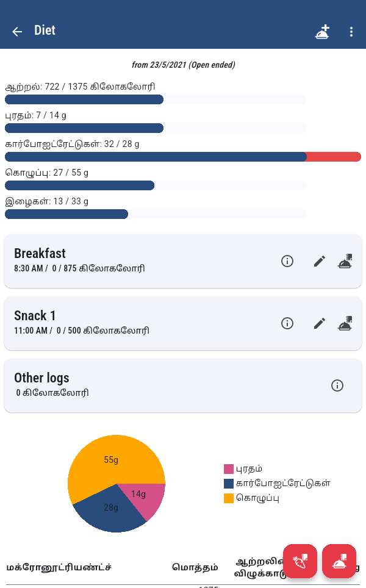Click the orange fat legend swatch
366x588 pixels.
229,498
